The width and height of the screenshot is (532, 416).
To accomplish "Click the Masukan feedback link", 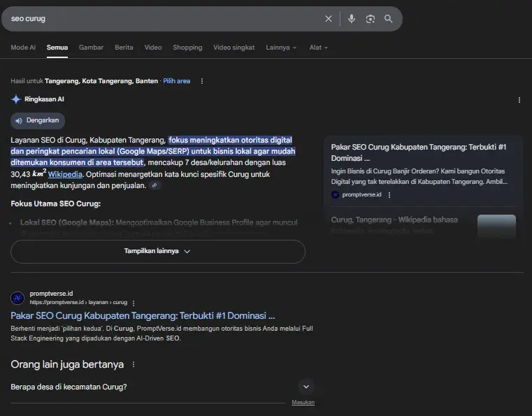I will pyautogui.click(x=303, y=402).
